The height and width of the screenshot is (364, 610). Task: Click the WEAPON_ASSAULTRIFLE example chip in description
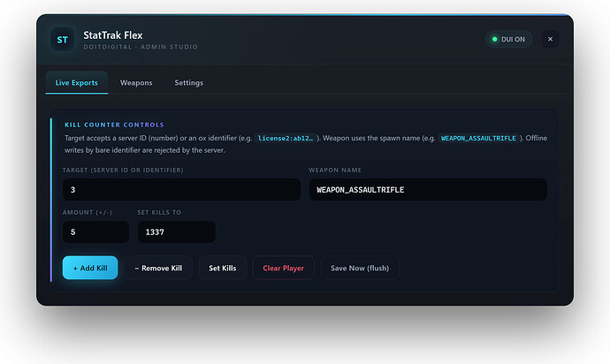coord(478,138)
